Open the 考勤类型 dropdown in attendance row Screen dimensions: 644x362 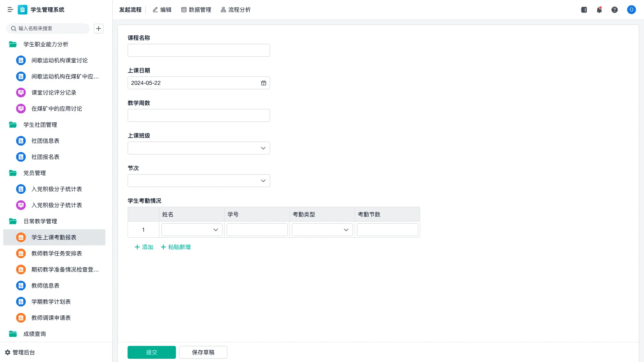pyautogui.click(x=346, y=229)
